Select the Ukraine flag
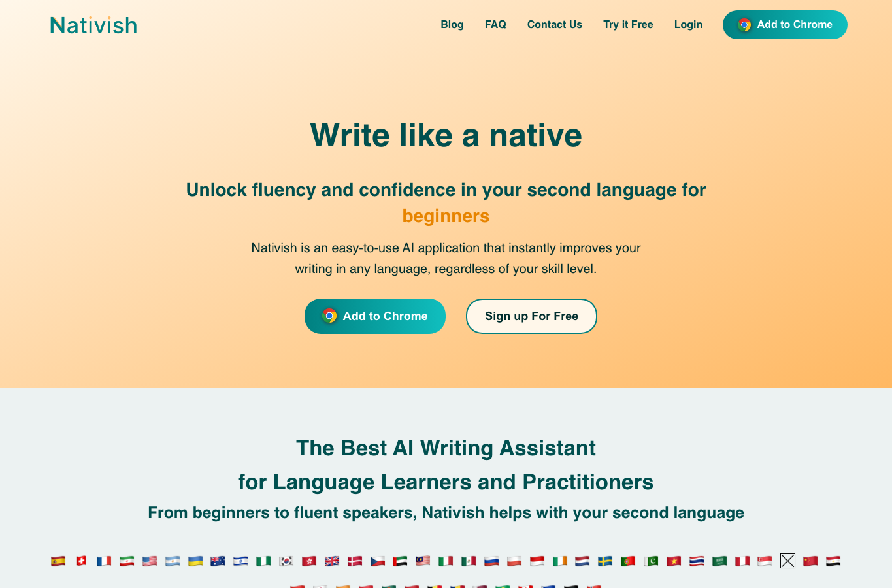The width and height of the screenshot is (892, 588). coord(195,561)
